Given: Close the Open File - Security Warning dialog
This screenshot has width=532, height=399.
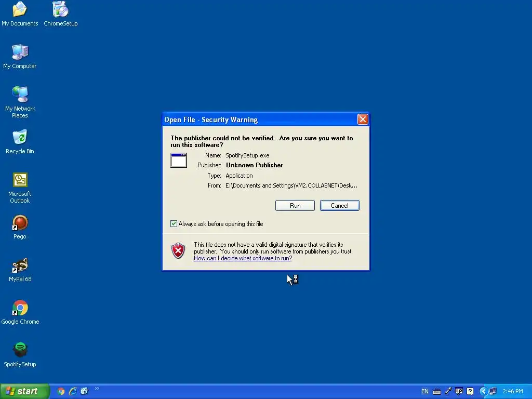Looking at the screenshot, I should click(363, 119).
